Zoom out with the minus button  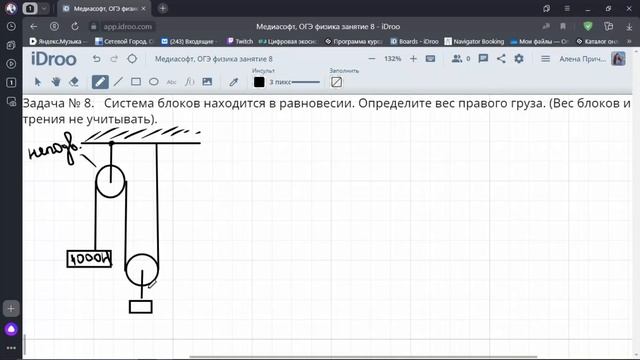point(371,59)
